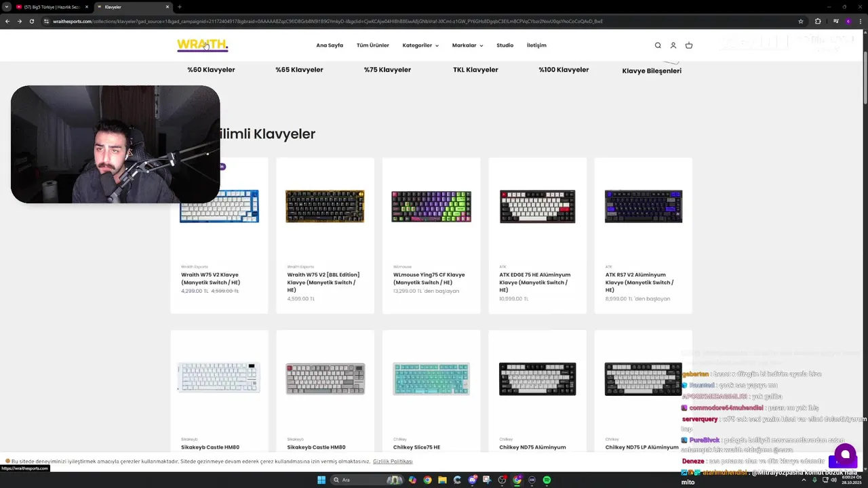Image resolution: width=868 pixels, height=488 pixels.
Task: Open ATK RS7 V2 Alüminyum title
Action: pyautogui.click(x=639, y=282)
